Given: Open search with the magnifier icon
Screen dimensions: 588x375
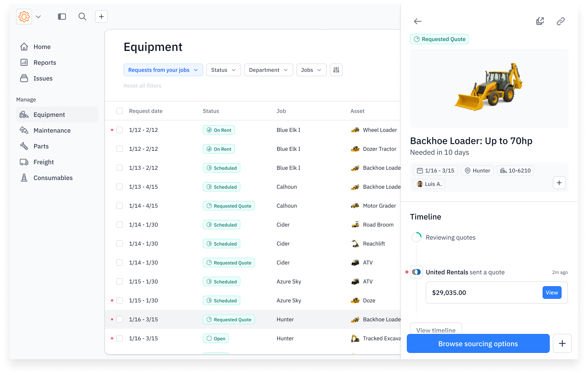Looking at the screenshot, I should pos(82,17).
